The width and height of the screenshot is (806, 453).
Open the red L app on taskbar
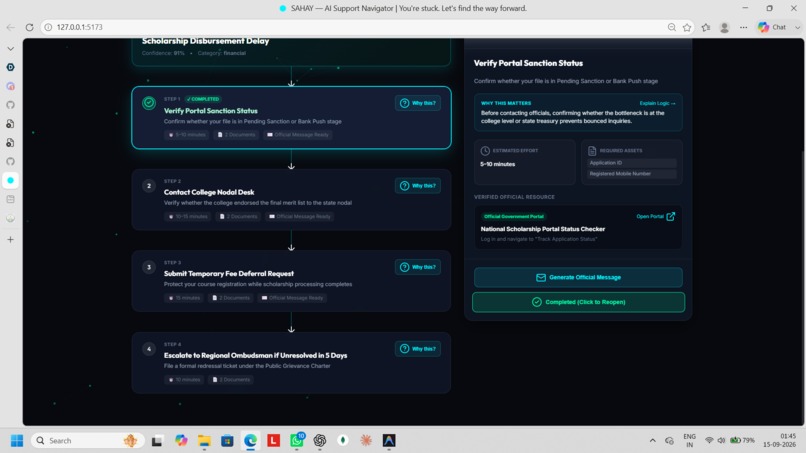273,441
